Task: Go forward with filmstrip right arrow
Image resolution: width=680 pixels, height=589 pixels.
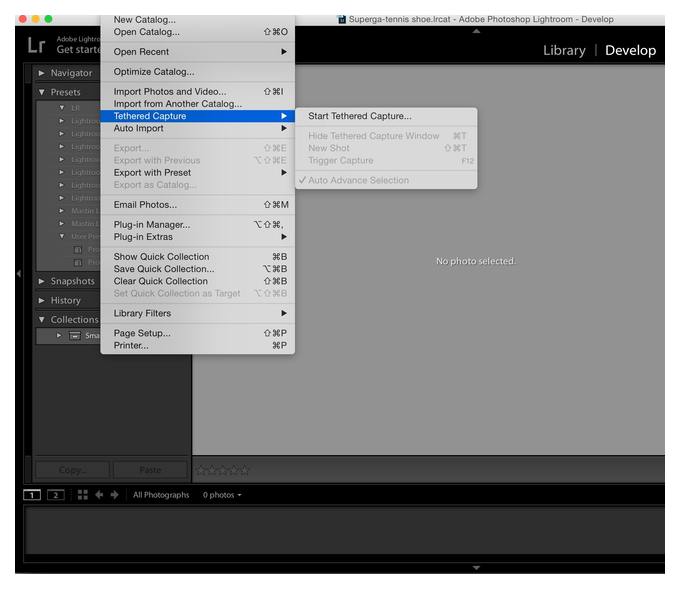Action: [114, 495]
